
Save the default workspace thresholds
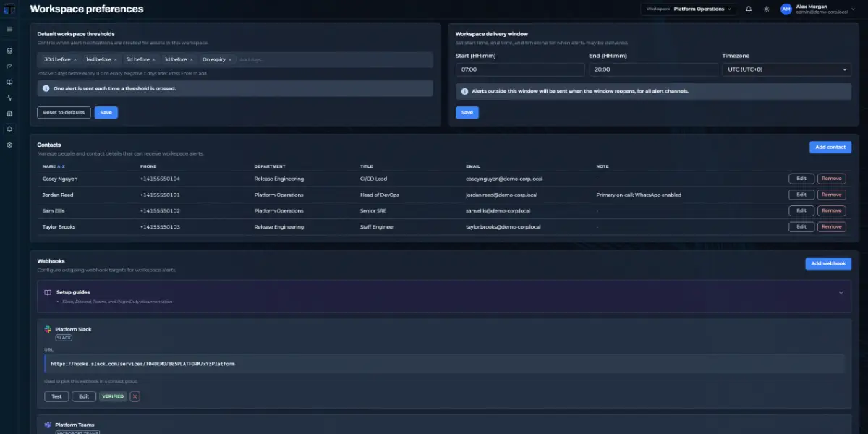pyautogui.click(x=106, y=112)
